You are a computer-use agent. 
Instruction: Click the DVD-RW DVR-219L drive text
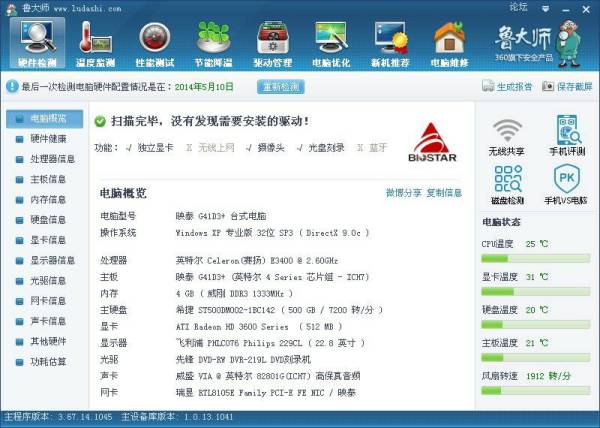click(243, 360)
